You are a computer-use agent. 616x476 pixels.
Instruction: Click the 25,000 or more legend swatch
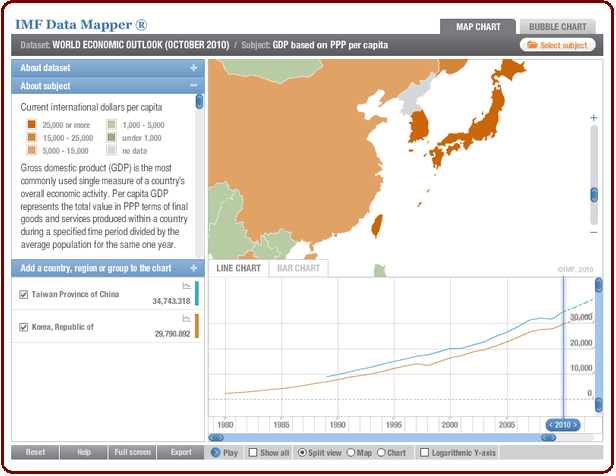[31, 124]
